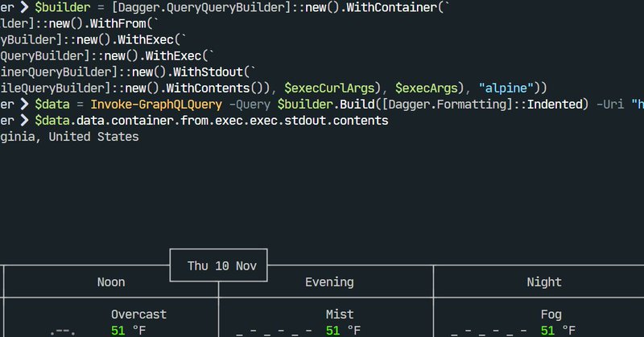Click the -Query parameter
Viewport: 644px width, 337px height.
click(250, 105)
